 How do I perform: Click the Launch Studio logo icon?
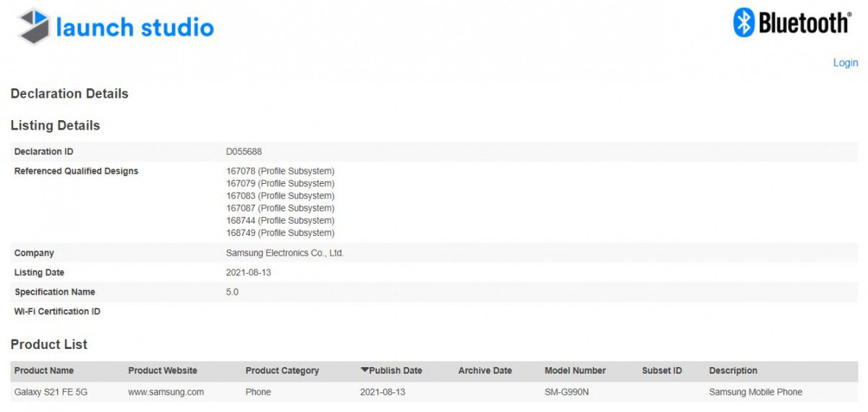point(33,27)
